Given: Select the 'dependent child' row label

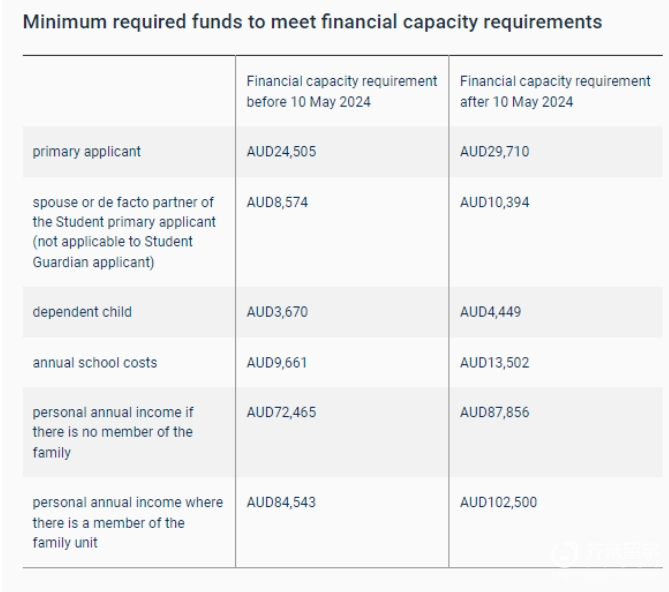Looking at the screenshot, I should click(82, 312).
